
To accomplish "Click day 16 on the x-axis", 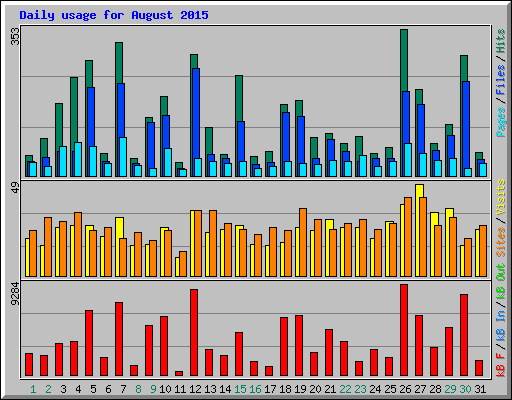I will [x=255, y=389].
